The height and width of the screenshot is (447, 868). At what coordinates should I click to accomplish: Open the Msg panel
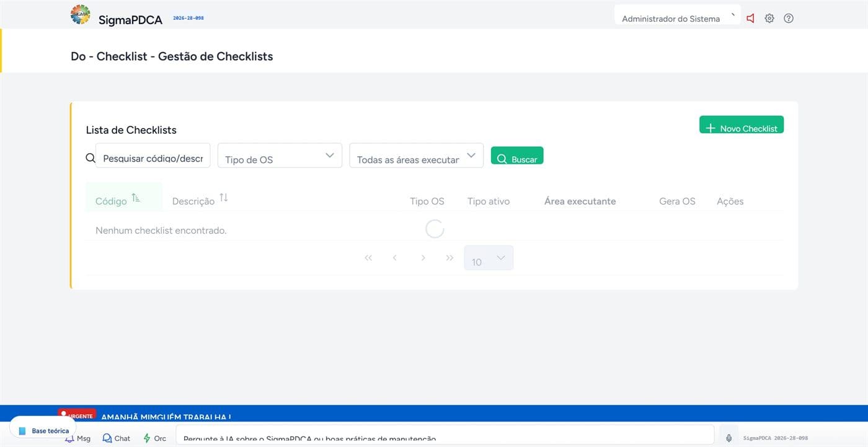pos(78,438)
